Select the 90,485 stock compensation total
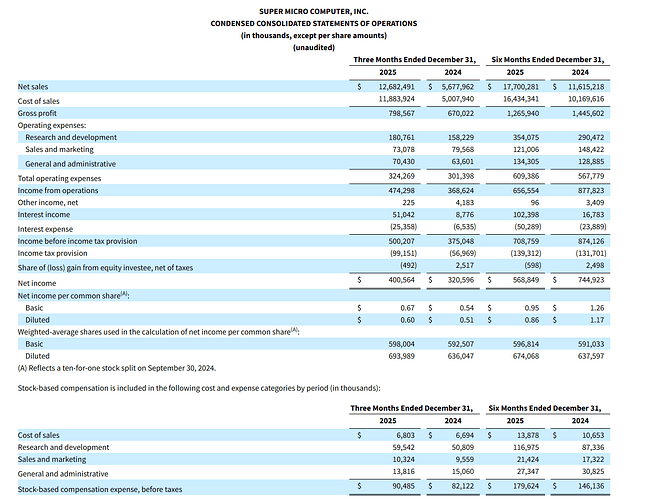Image resolution: width=669 pixels, height=500 pixels. tap(404, 486)
